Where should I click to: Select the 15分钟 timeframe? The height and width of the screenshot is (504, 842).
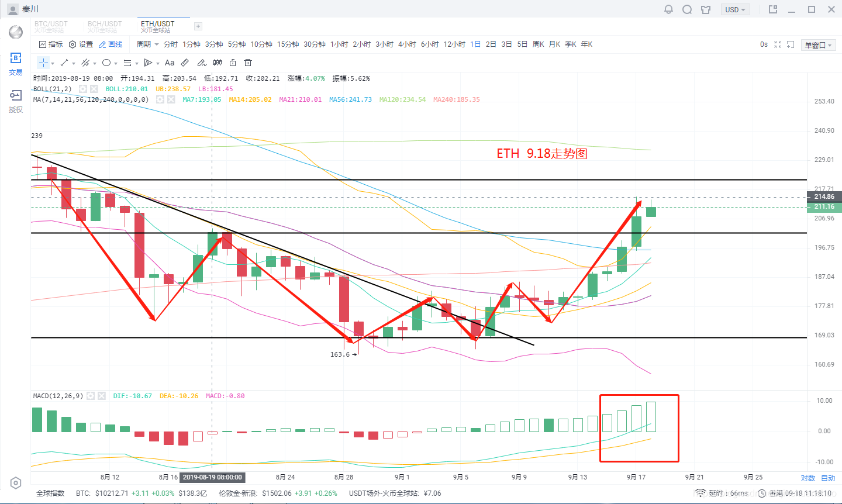[288, 44]
